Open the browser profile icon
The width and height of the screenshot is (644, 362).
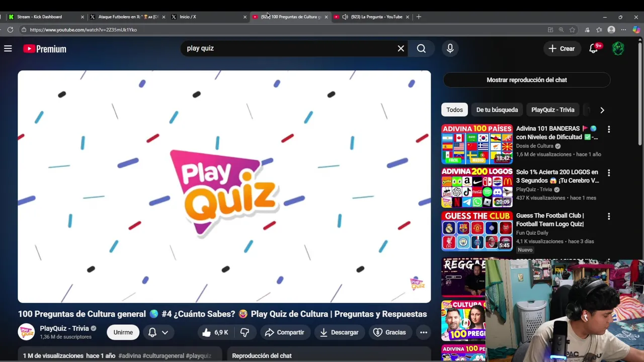point(611,30)
